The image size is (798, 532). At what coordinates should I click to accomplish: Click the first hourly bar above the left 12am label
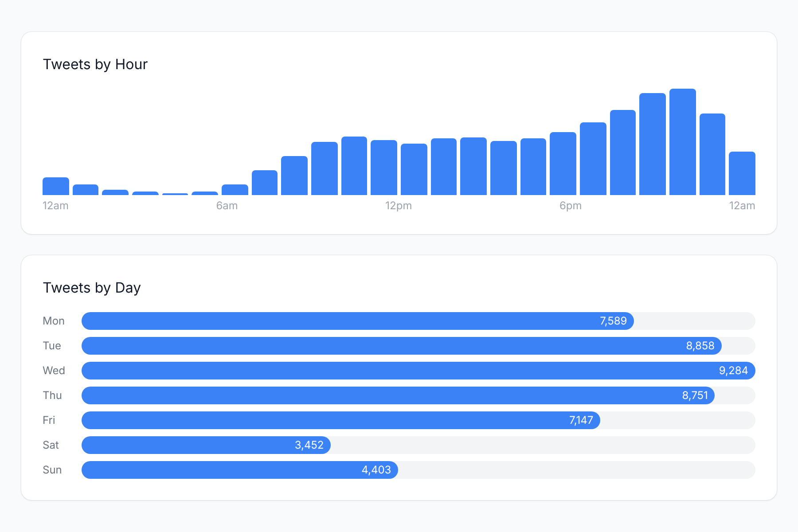click(x=56, y=186)
